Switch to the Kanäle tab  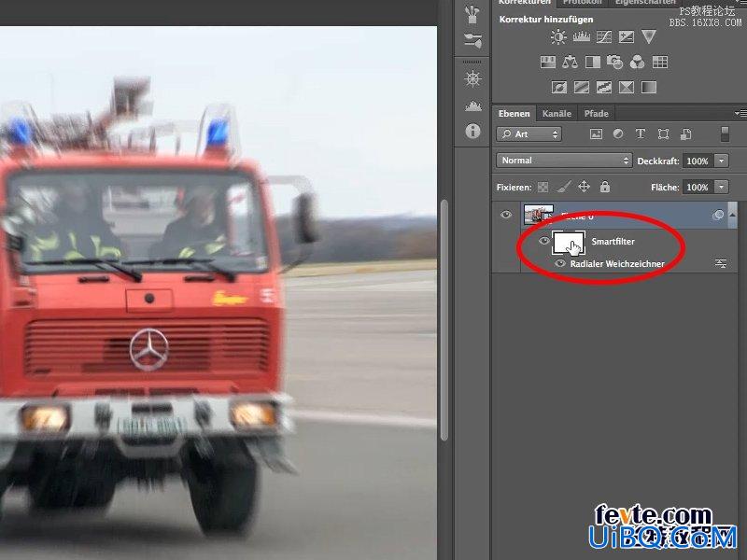tap(557, 113)
